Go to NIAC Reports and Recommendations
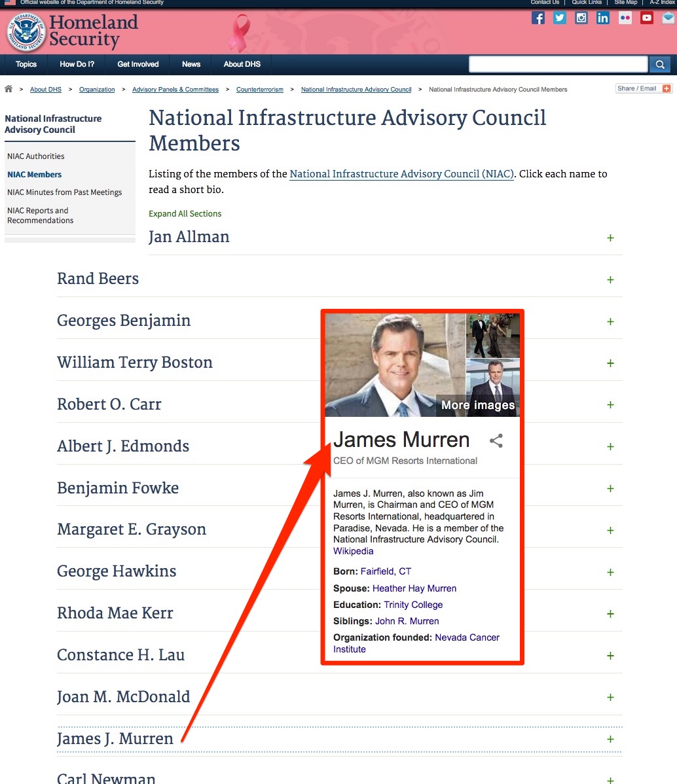The image size is (677, 784). 41,215
